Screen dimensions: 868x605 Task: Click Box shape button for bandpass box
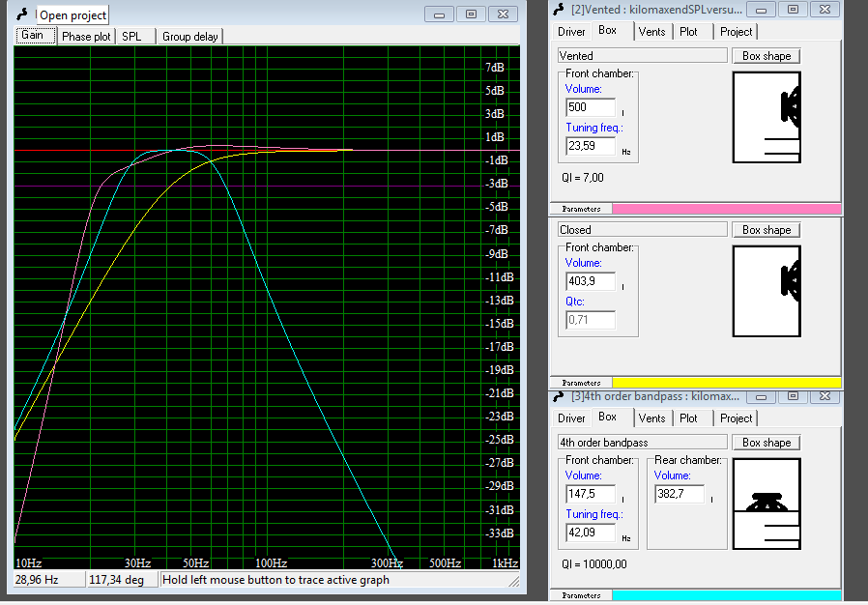click(767, 443)
